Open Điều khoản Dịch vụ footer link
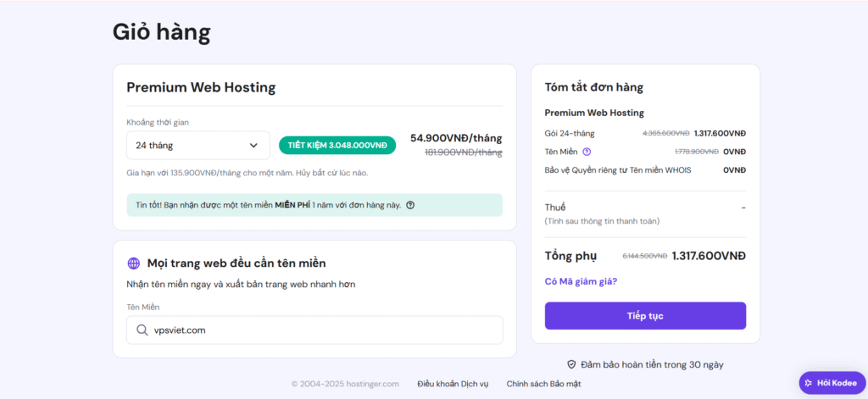Viewport: 868px width, 399px height. pyautogui.click(x=453, y=384)
